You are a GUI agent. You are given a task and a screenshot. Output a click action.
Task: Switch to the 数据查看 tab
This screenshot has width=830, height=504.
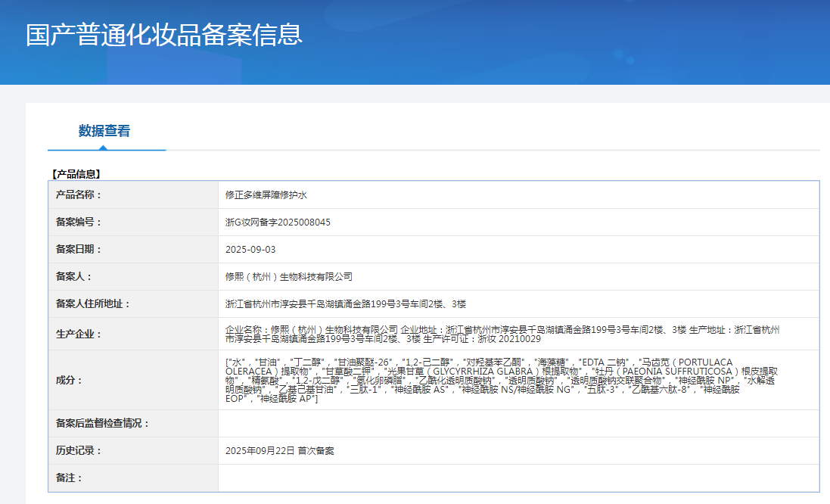(x=104, y=131)
